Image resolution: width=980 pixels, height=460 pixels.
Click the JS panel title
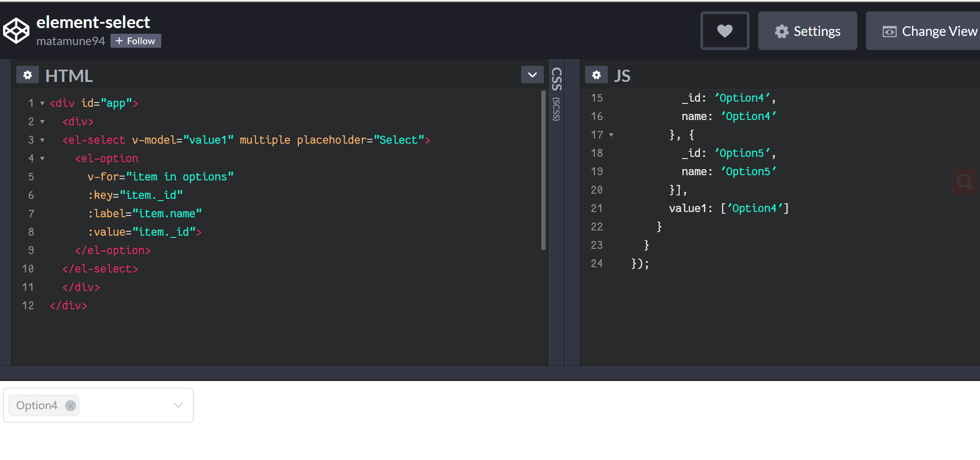pyautogui.click(x=622, y=75)
